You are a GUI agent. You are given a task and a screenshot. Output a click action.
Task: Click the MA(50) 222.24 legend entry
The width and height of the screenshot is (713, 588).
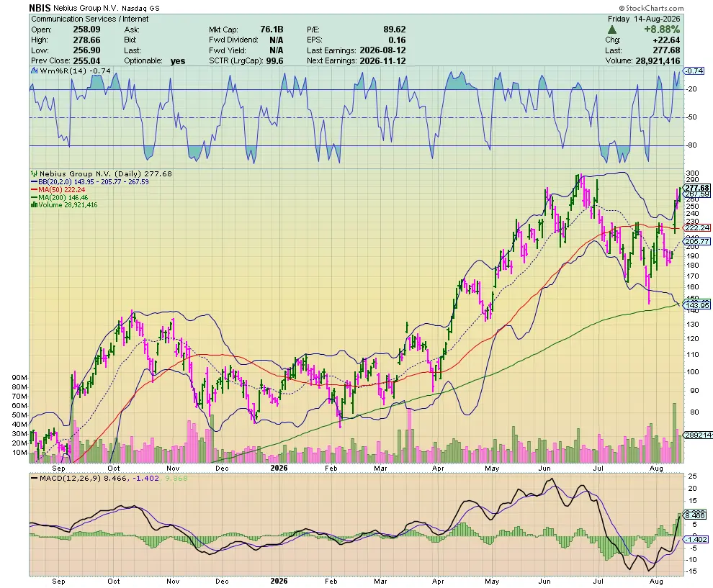point(58,189)
